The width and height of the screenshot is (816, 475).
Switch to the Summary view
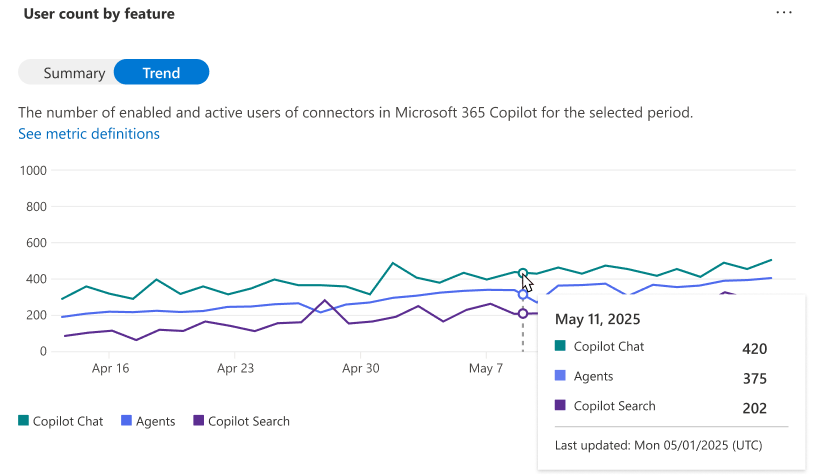coord(74,73)
